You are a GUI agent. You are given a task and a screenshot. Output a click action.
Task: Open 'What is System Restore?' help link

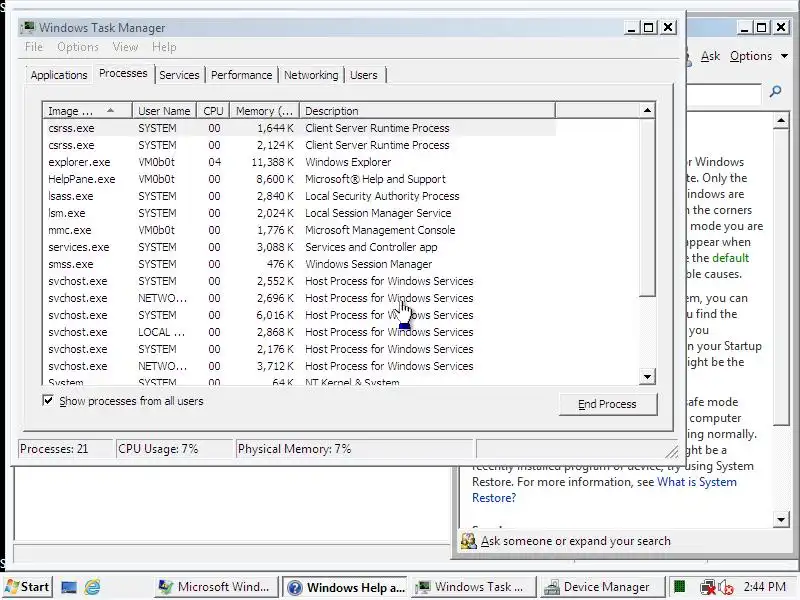(x=604, y=490)
